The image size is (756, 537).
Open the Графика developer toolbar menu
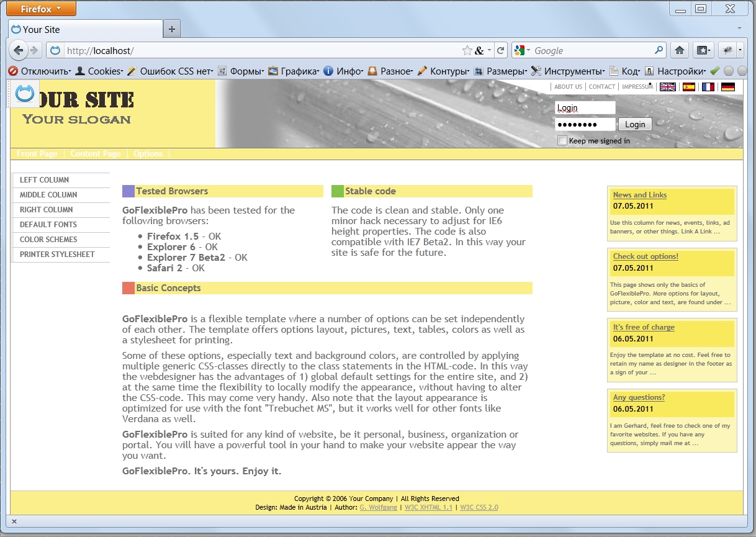pos(294,71)
